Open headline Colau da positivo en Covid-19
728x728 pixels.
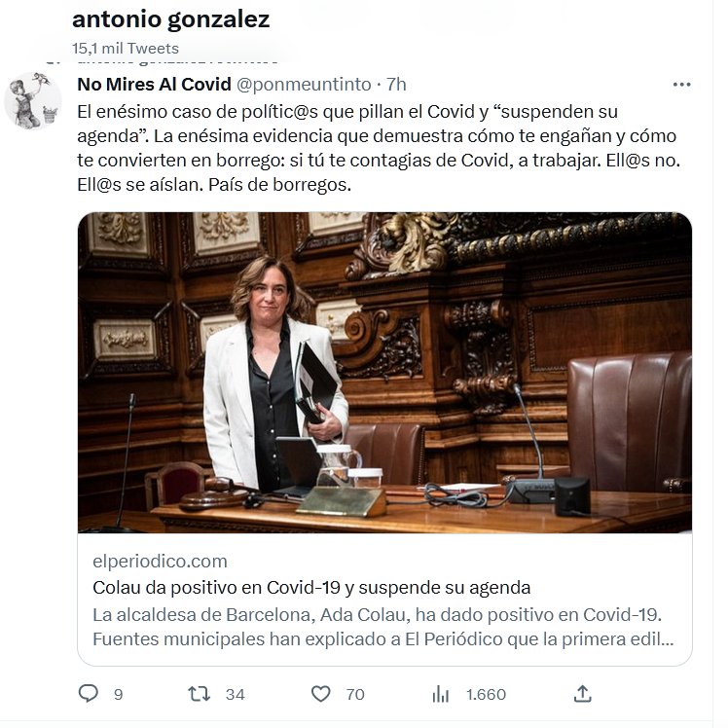coord(311,588)
